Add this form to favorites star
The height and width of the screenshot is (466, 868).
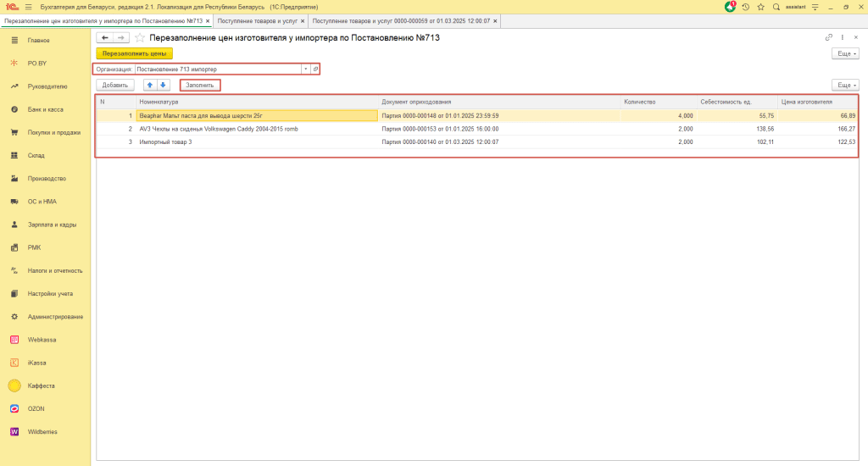point(140,38)
